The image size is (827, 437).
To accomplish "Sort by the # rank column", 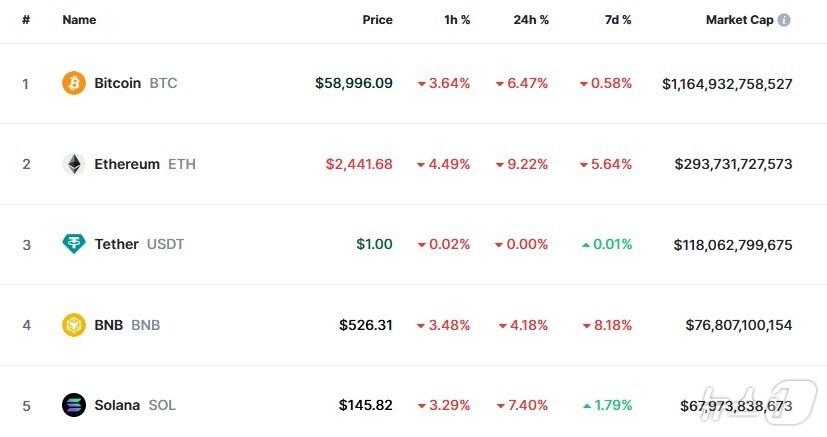I will [x=26, y=20].
